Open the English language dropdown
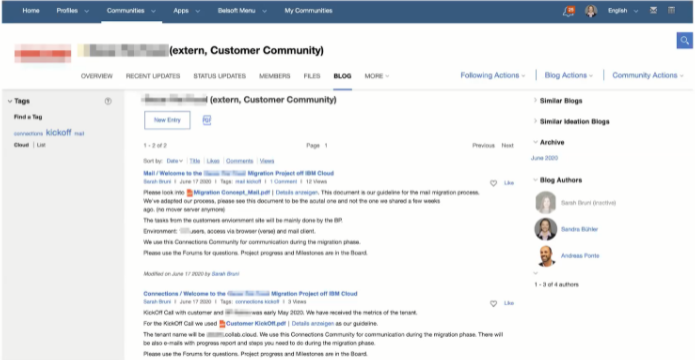The image size is (695, 360). 623,11
